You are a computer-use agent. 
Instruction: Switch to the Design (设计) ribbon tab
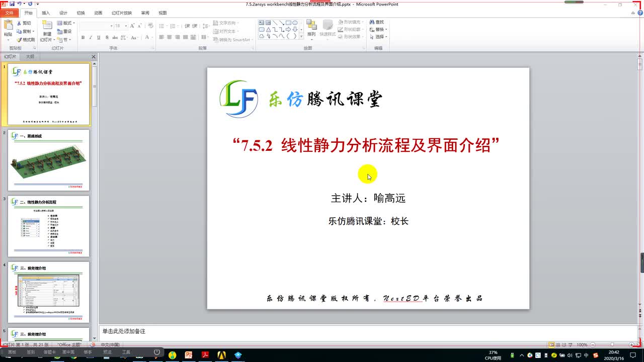point(63,13)
